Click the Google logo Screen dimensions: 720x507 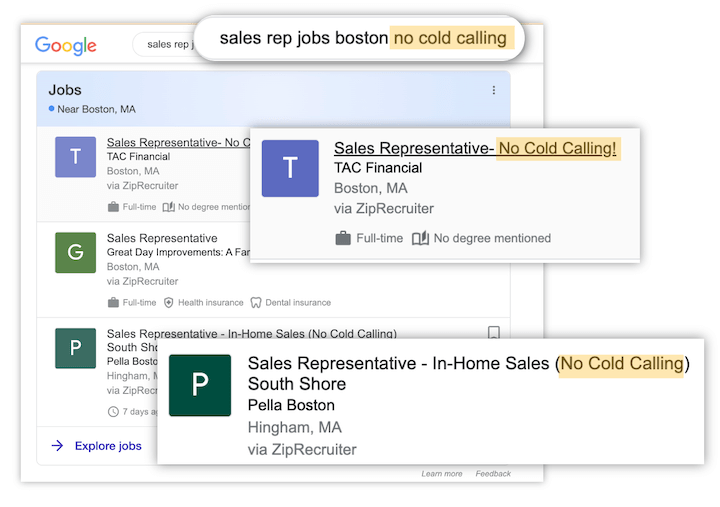[66, 45]
